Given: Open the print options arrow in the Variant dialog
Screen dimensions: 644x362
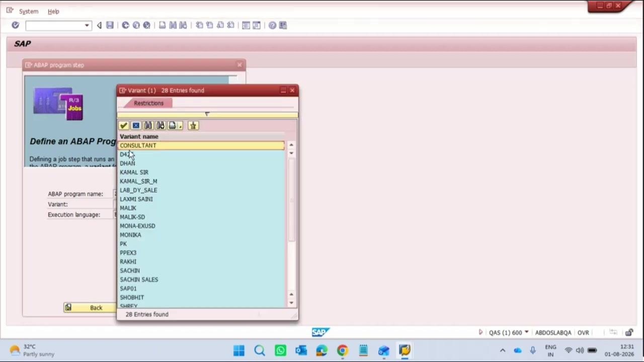Looking at the screenshot, I should [x=180, y=126].
